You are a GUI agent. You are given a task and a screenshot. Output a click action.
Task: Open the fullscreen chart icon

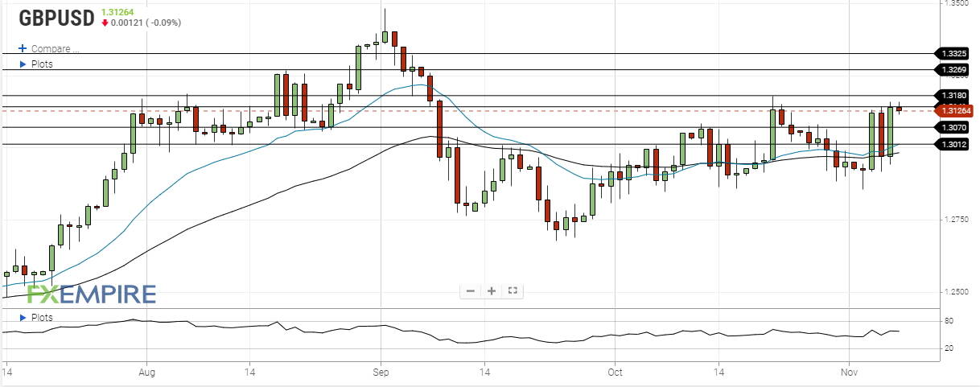click(513, 291)
